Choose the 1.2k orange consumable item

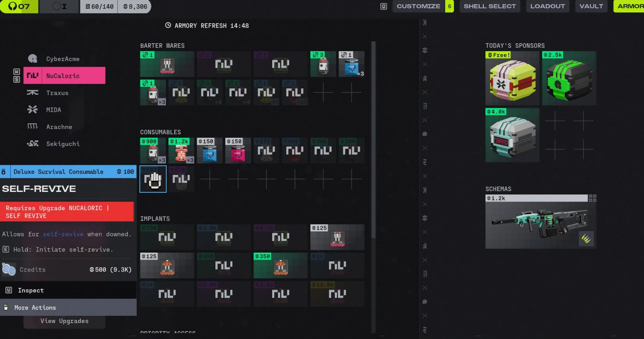point(181,151)
